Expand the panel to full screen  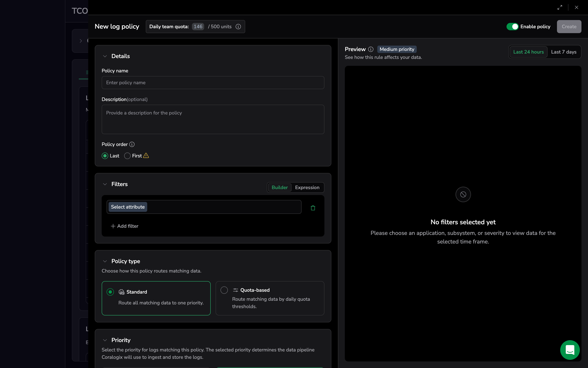tap(560, 8)
